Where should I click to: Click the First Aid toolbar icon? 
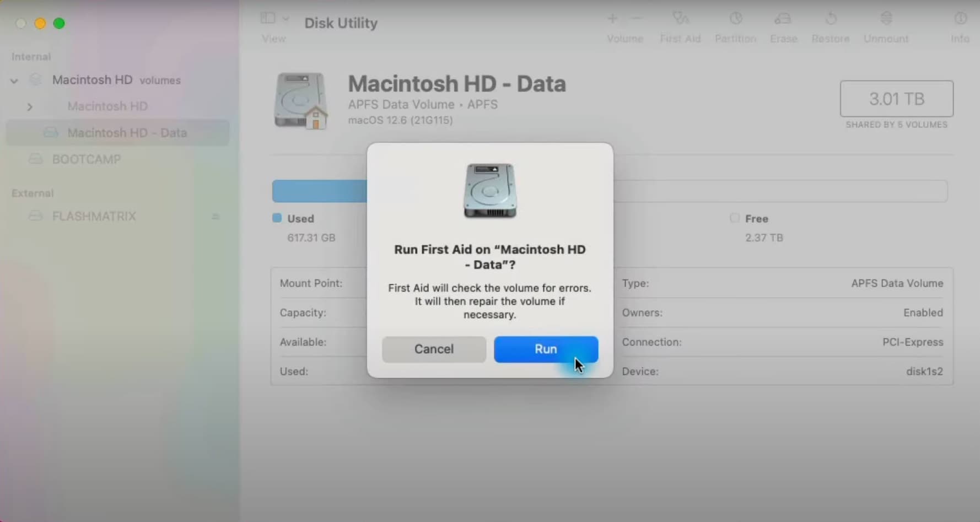pos(681,19)
